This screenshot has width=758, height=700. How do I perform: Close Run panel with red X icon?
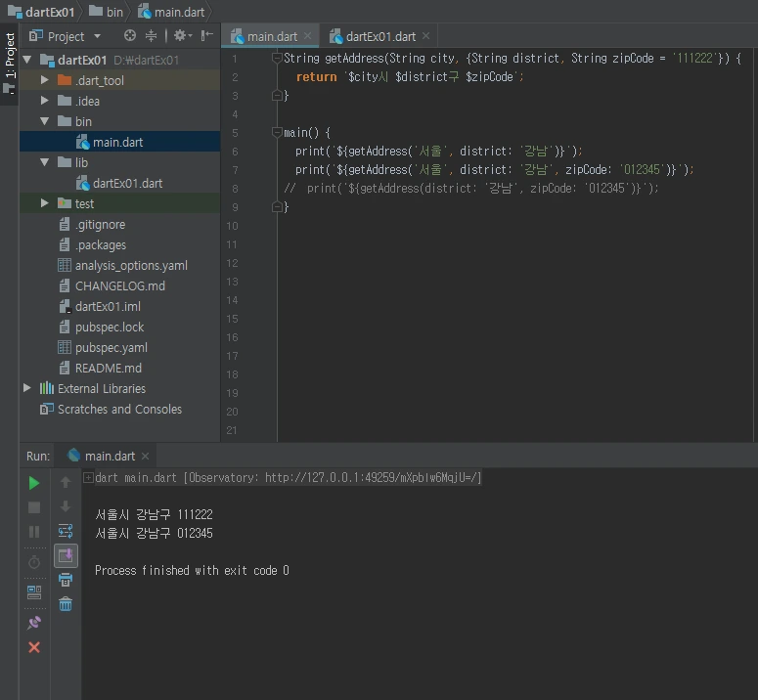(34, 647)
